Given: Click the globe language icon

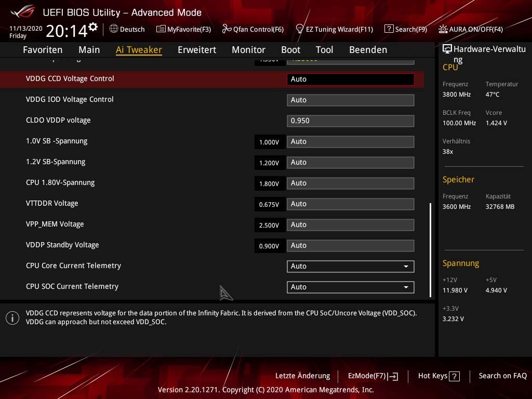Looking at the screenshot, I should click(x=114, y=29).
